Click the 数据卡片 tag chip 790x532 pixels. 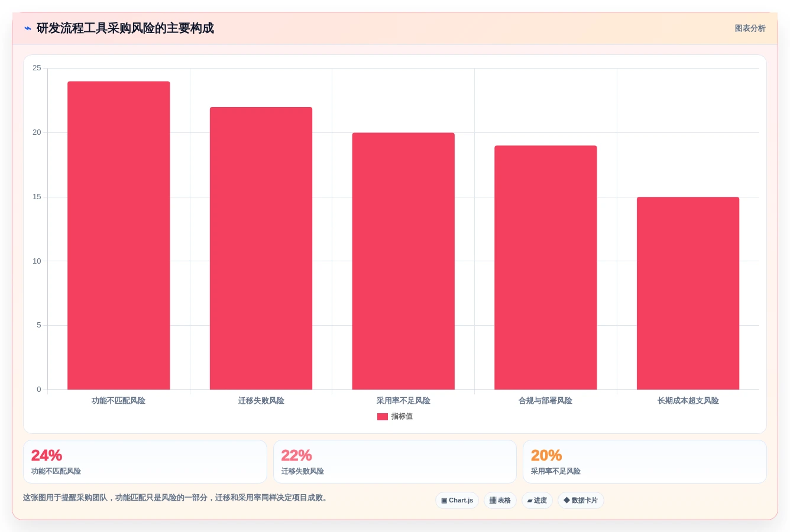[581, 501]
